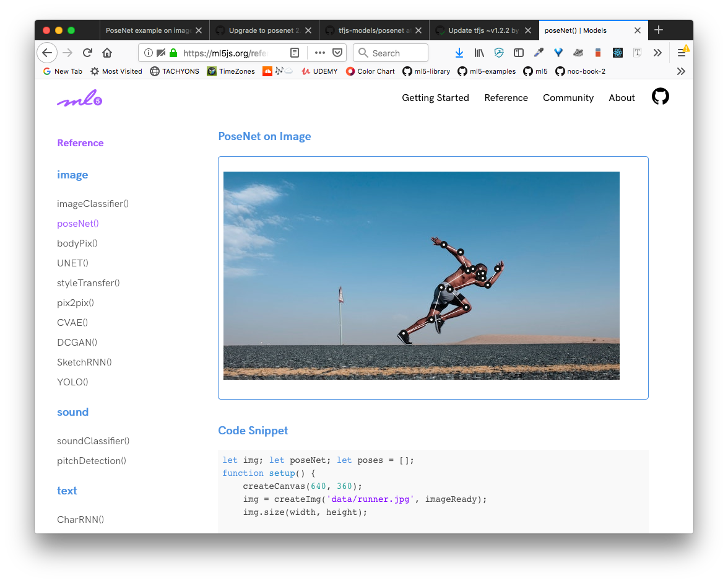Switch to the Upgrade to posenet tab
The height and width of the screenshot is (583, 728).
[260, 30]
